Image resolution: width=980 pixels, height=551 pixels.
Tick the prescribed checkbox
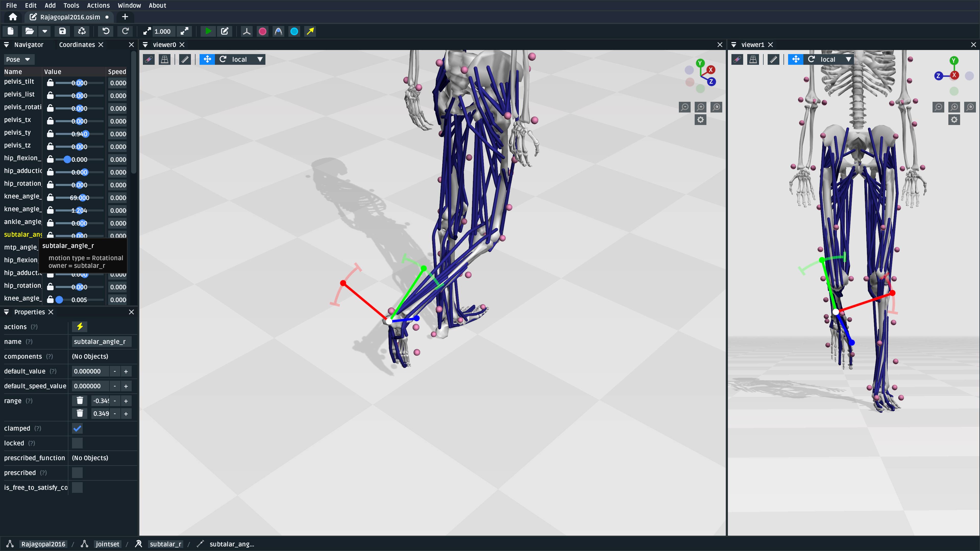pyautogui.click(x=77, y=473)
